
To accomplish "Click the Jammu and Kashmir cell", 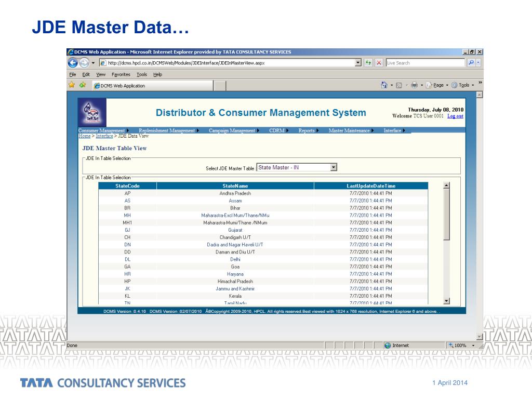I will coord(235,289).
